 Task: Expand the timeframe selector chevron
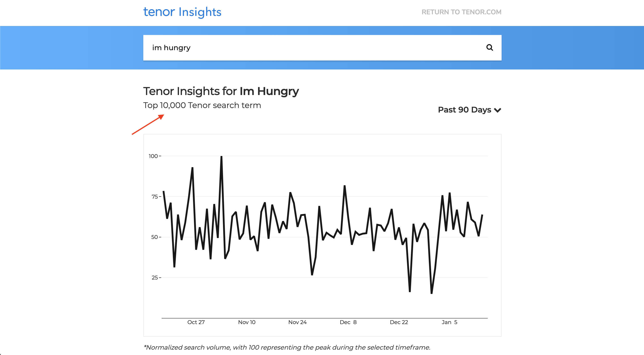tap(498, 110)
